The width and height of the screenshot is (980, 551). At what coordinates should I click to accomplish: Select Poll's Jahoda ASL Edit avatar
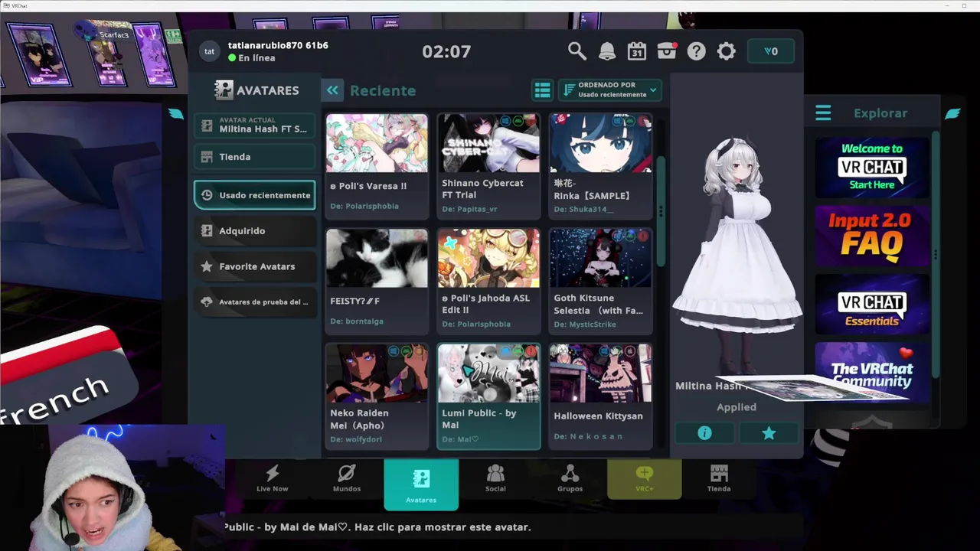[x=488, y=281]
